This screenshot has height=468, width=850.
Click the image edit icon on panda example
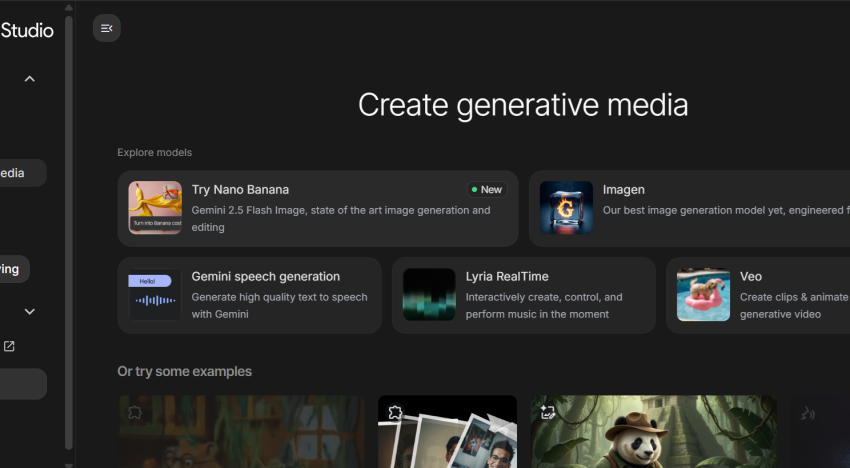click(548, 413)
